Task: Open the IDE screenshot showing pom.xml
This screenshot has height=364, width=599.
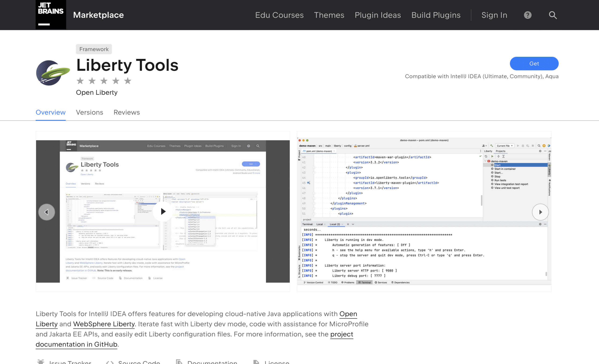Action: coord(424,211)
